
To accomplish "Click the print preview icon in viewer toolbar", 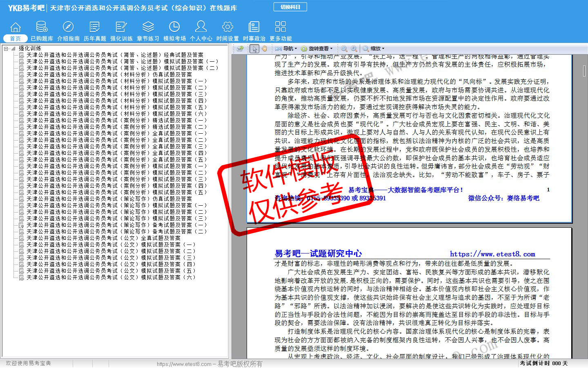I will [240, 49].
